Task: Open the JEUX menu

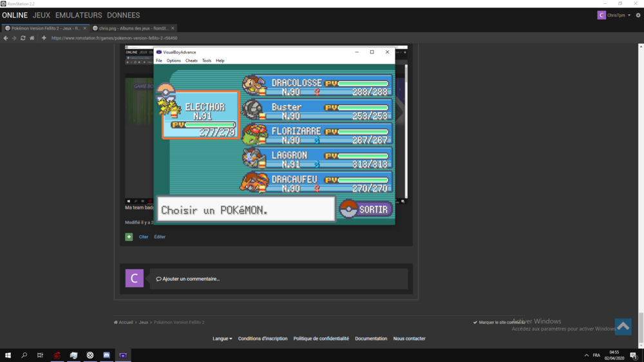Action: [41, 15]
